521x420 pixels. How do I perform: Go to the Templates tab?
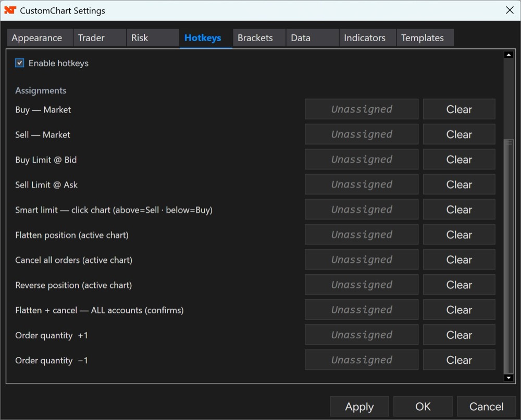[x=425, y=37]
